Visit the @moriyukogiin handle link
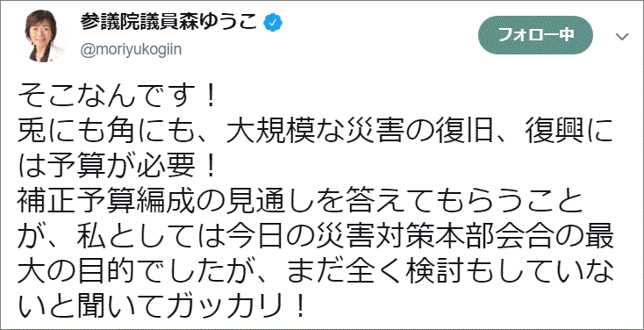This screenshot has height=330, width=644. click(131, 50)
